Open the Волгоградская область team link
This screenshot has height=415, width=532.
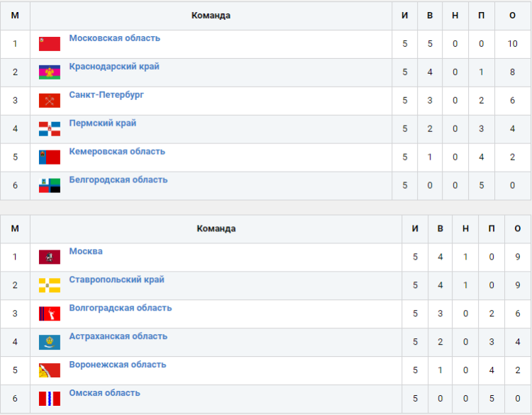tap(120, 309)
